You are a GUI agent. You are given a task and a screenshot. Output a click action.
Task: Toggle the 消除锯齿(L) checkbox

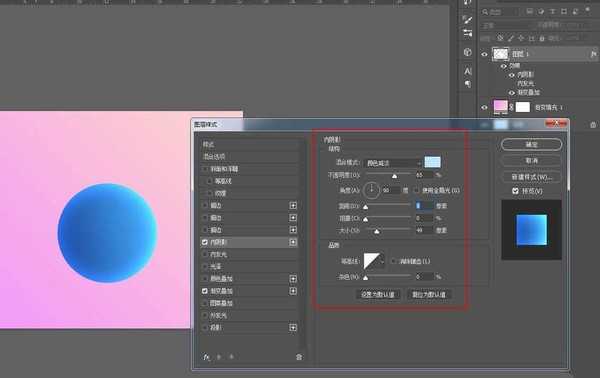(393, 261)
